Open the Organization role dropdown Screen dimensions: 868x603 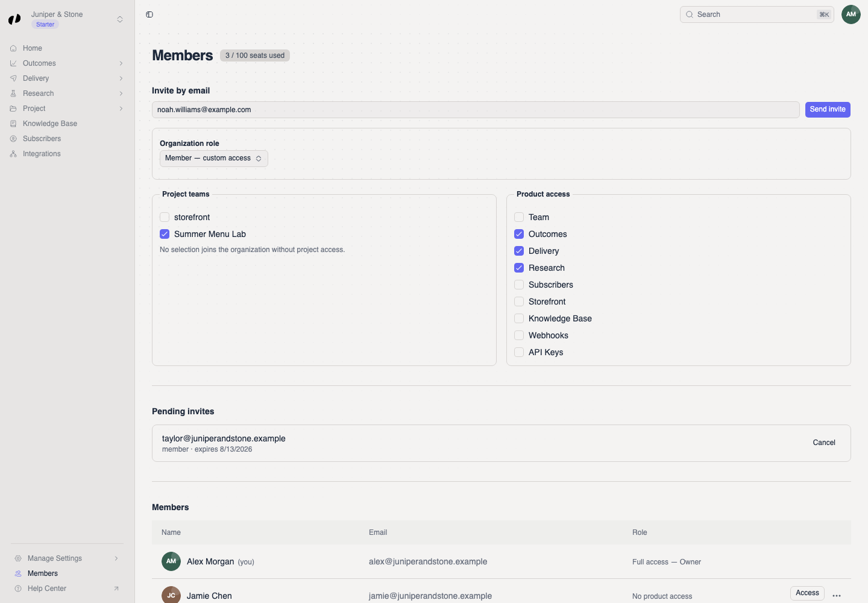coord(214,159)
